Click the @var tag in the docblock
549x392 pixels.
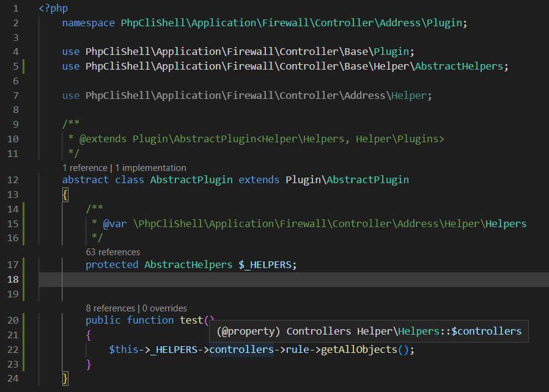coord(114,223)
